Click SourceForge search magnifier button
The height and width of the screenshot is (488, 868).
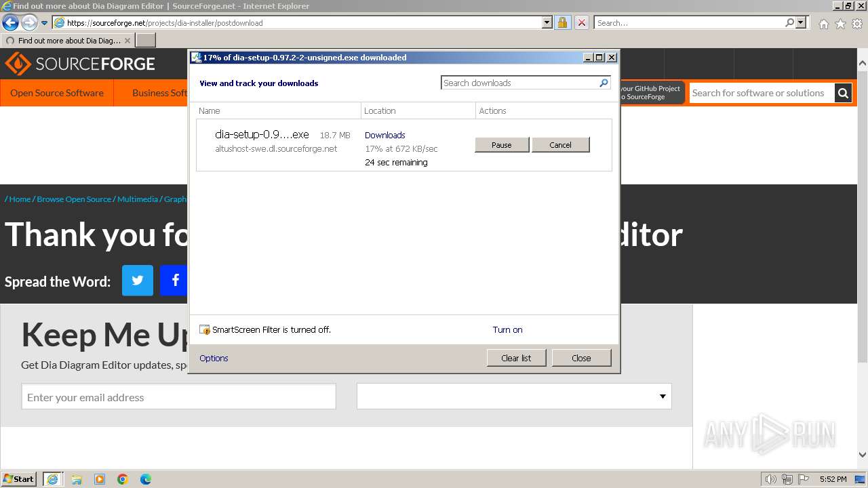[x=843, y=93]
